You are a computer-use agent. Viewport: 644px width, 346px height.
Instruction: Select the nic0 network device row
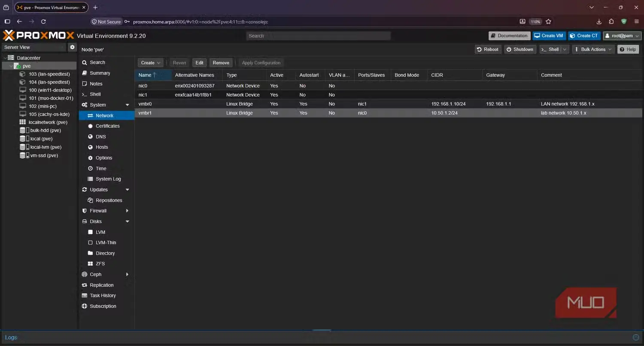click(x=389, y=86)
